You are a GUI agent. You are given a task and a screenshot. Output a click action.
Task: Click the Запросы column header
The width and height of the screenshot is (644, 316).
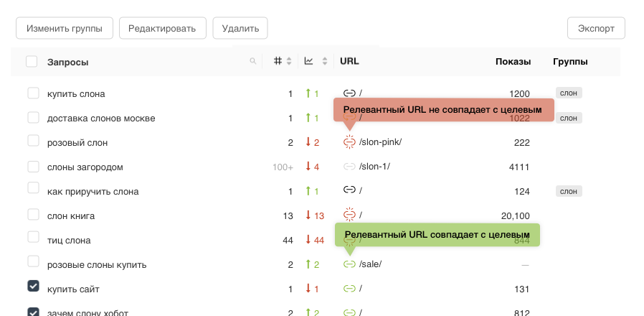67,62
